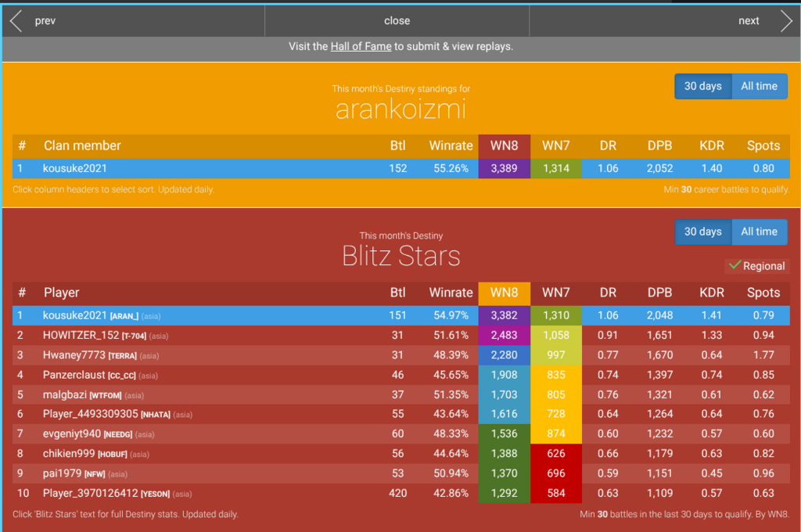Sort clan table by WN8 column
Screen dimensions: 801x532
(x=504, y=146)
